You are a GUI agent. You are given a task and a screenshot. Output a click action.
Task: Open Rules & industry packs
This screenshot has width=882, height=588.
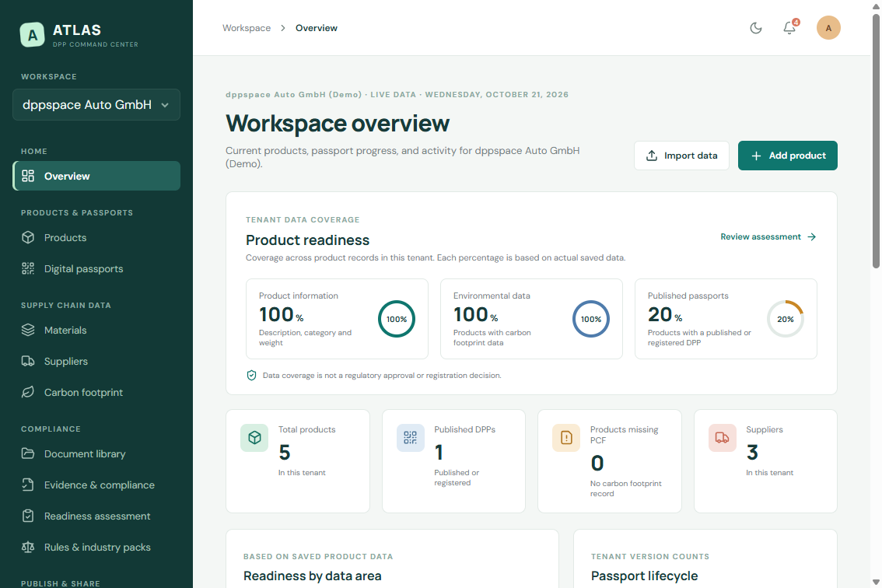tap(96, 547)
